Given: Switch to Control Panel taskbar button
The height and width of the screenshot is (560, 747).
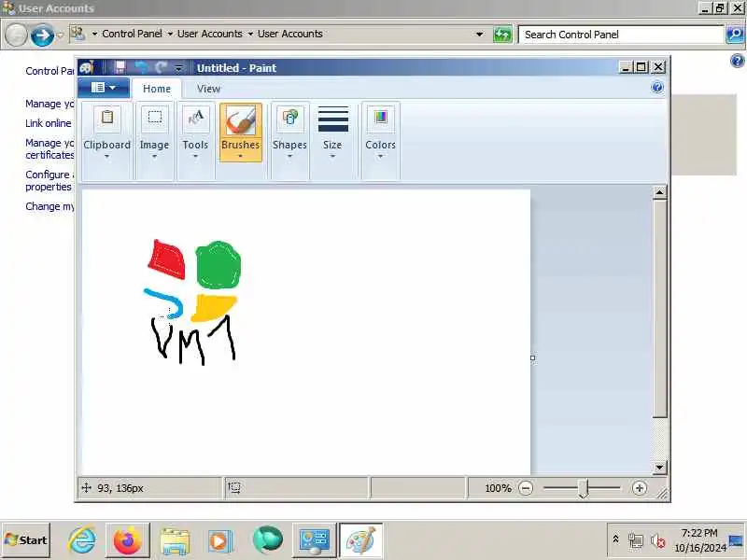Looking at the screenshot, I should tap(314, 540).
